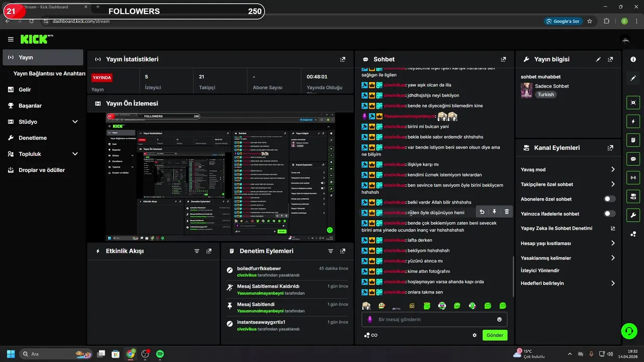Filter the Denetim Eylemleri list
Image resolution: width=644 pixels, height=362 pixels.
pos(331,251)
